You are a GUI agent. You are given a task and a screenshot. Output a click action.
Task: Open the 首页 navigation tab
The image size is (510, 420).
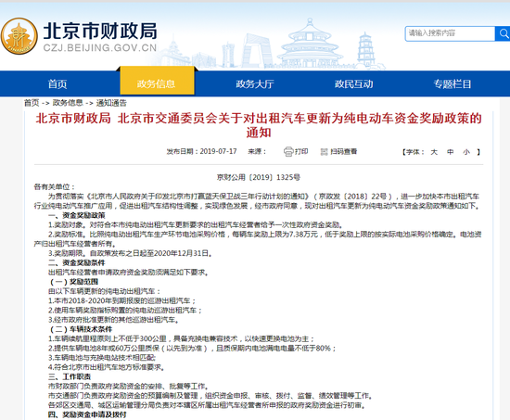[x=57, y=84]
